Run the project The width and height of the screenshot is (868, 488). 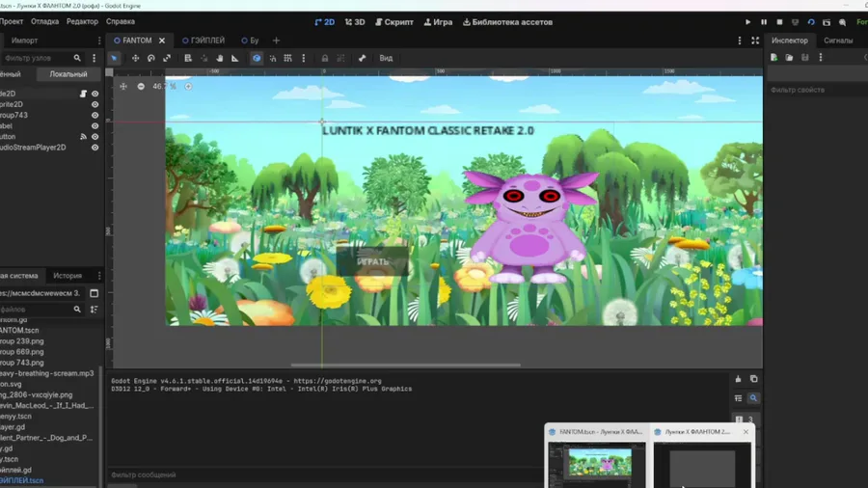coord(747,22)
